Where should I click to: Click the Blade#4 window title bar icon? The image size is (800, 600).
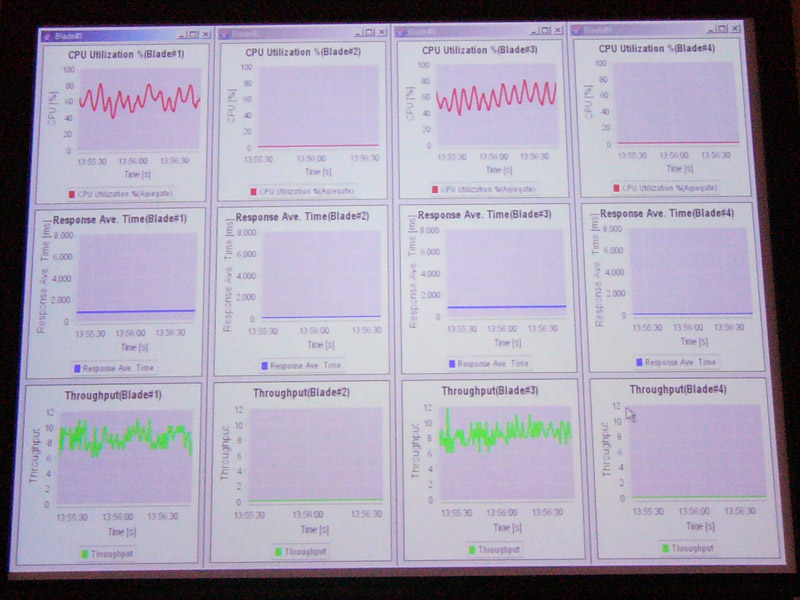point(578,30)
